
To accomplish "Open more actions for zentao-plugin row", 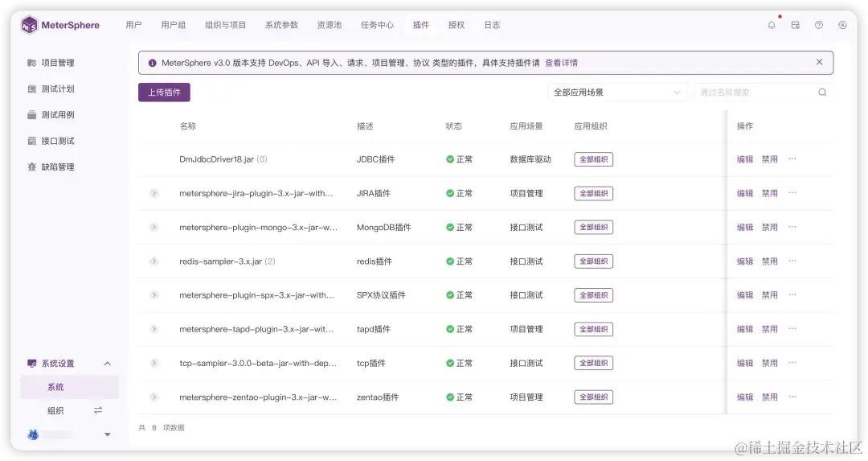I will coord(792,397).
